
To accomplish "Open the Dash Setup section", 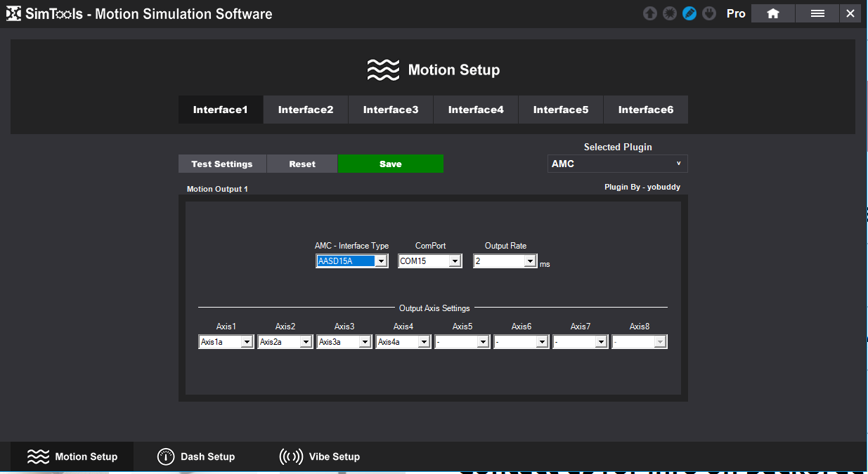I will [x=196, y=456].
